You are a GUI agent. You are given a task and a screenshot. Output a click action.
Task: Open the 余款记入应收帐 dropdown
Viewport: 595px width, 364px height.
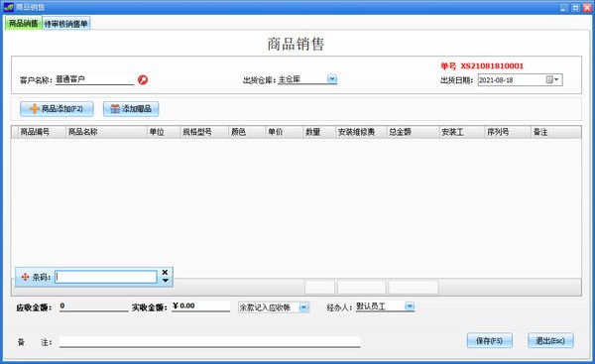point(304,307)
